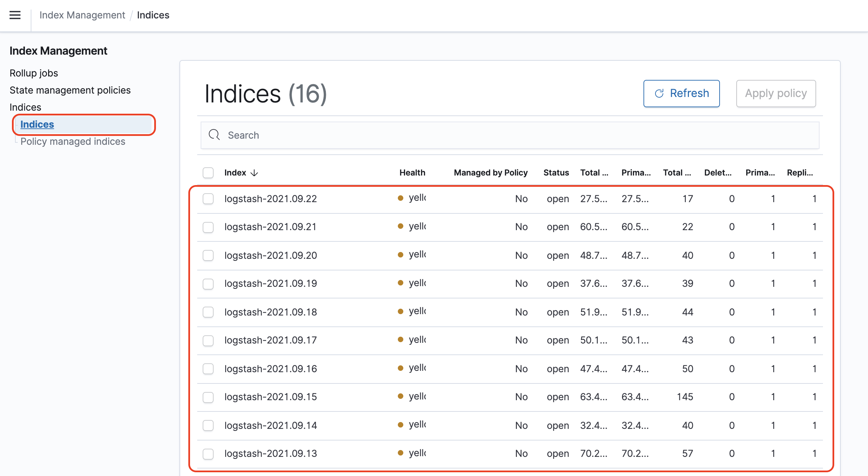Click yellow health dot for logstash-2021.09.19
This screenshot has height=476, width=868.
click(x=401, y=283)
